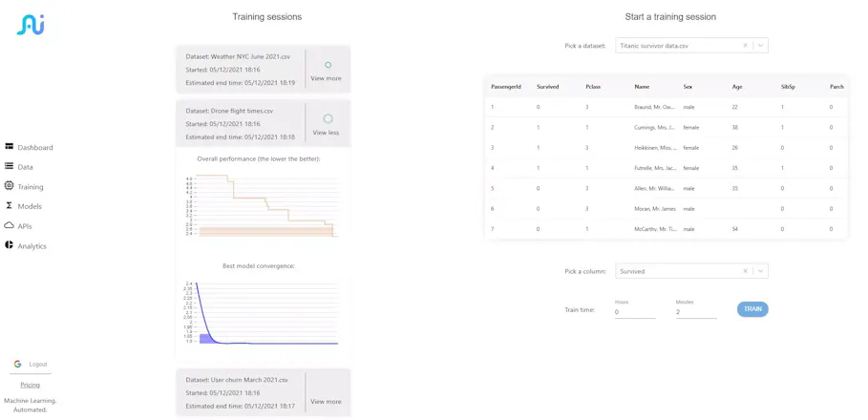Image resolution: width=868 pixels, height=420 pixels.
Task: Edit the Minutes train time field
Action: click(x=696, y=312)
